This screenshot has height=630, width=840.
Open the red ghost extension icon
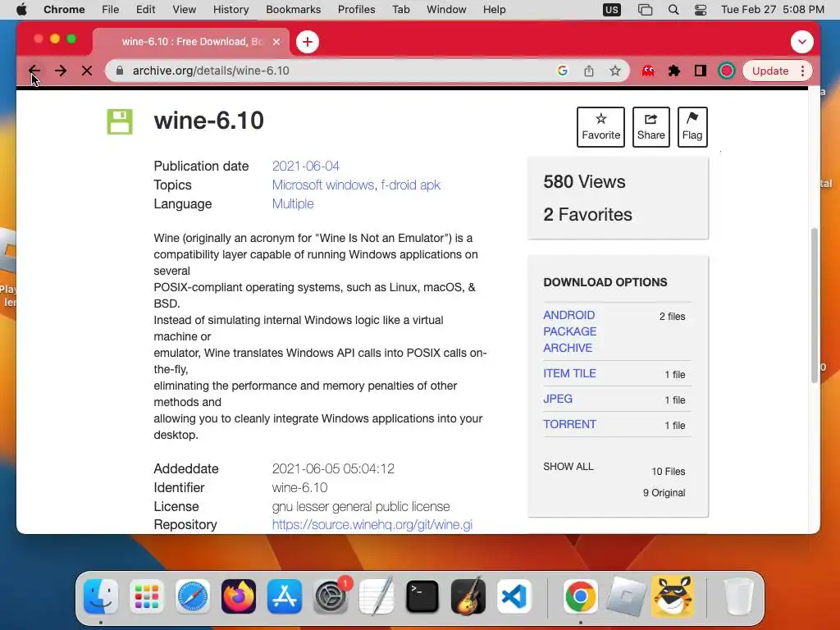[648, 71]
